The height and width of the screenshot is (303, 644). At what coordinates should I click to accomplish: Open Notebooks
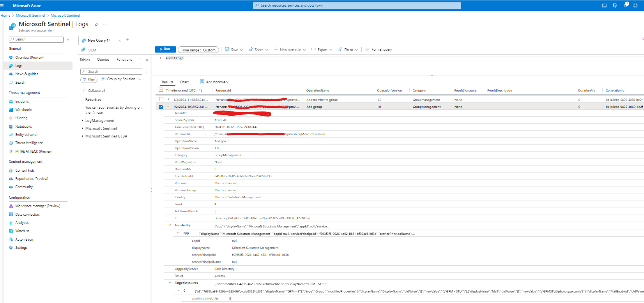pyautogui.click(x=23, y=127)
